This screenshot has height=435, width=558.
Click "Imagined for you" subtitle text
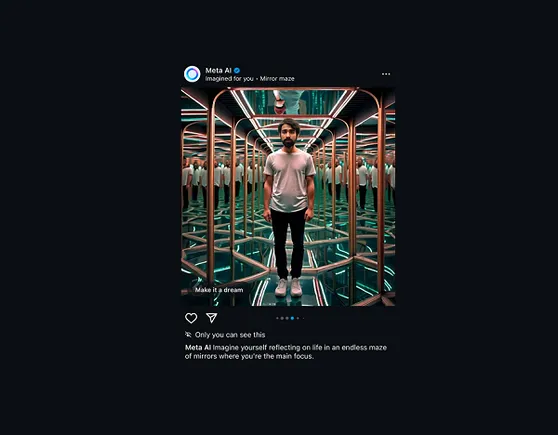point(230,79)
